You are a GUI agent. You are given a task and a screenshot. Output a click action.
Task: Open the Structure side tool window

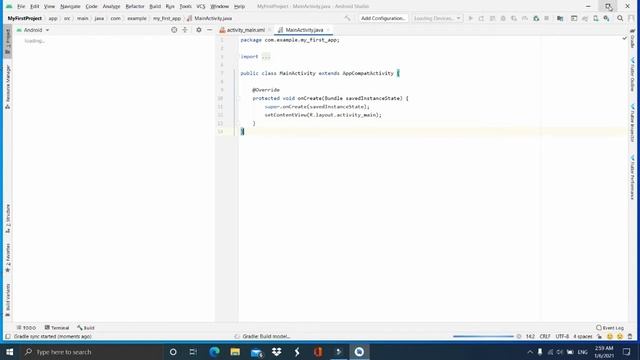click(8, 219)
